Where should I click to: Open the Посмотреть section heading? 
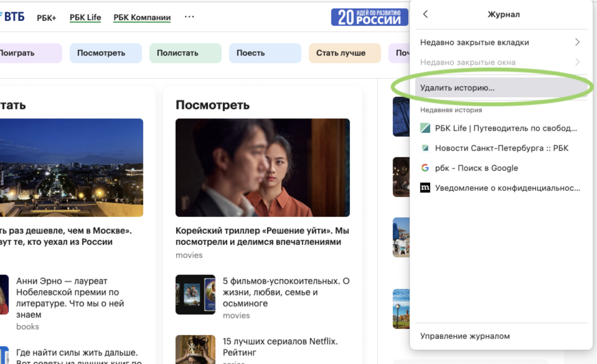(213, 105)
